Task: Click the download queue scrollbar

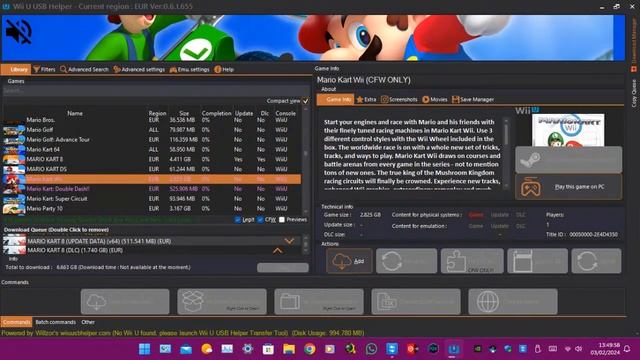Action: click(306, 244)
